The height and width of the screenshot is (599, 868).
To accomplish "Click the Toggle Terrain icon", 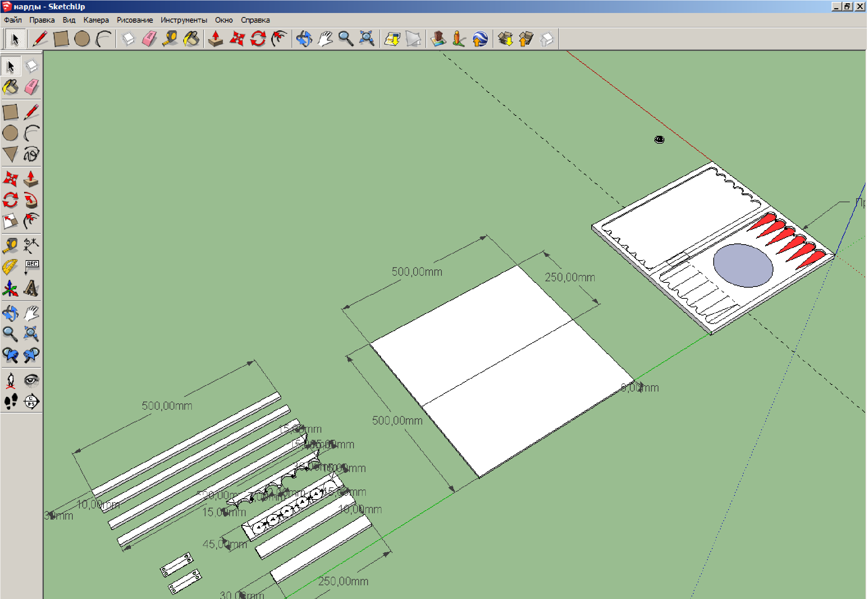I will click(x=413, y=39).
